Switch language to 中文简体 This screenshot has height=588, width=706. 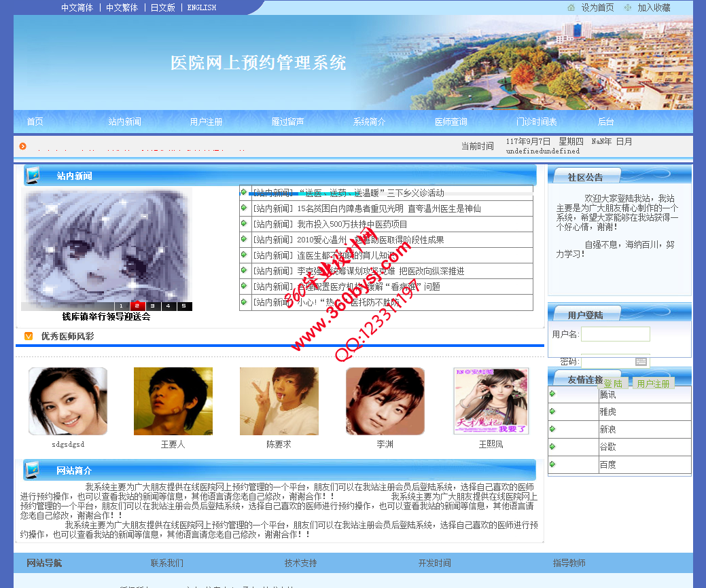[77, 7]
